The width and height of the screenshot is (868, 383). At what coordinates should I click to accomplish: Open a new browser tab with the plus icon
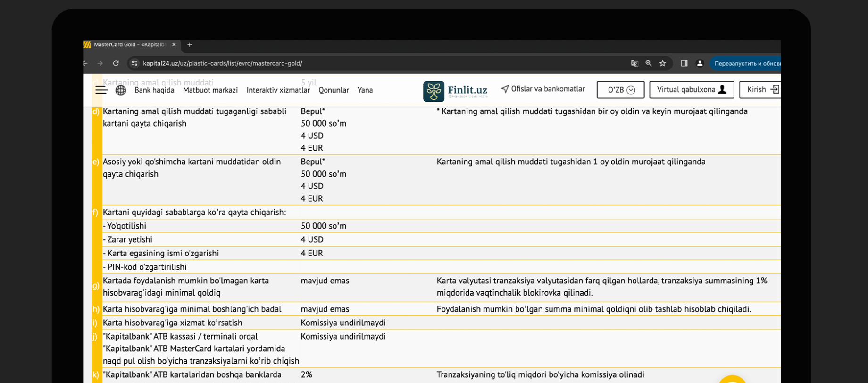[190, 45]
